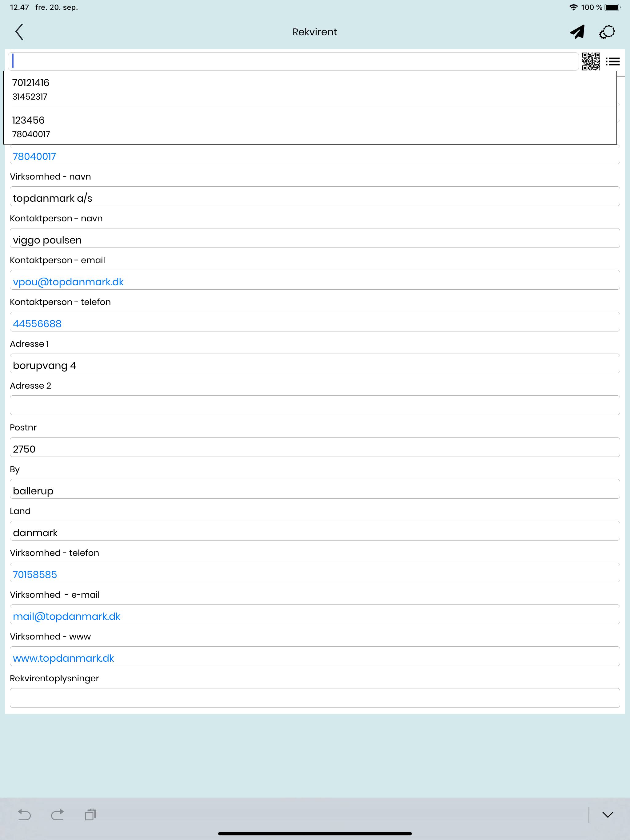The width and height of the screenshot is (630, 840).
Task: Edit the field containing 78040017
Action: point(315,155)
